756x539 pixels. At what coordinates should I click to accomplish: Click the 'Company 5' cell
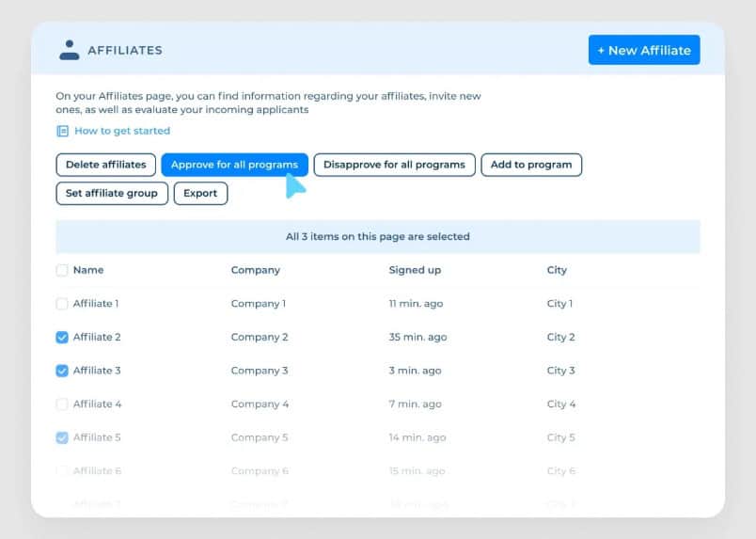(x=260, y=437)
